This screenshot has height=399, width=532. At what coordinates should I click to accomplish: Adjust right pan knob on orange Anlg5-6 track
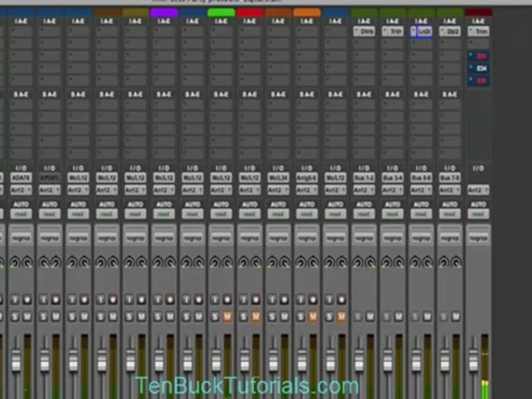tap(313, 262)
